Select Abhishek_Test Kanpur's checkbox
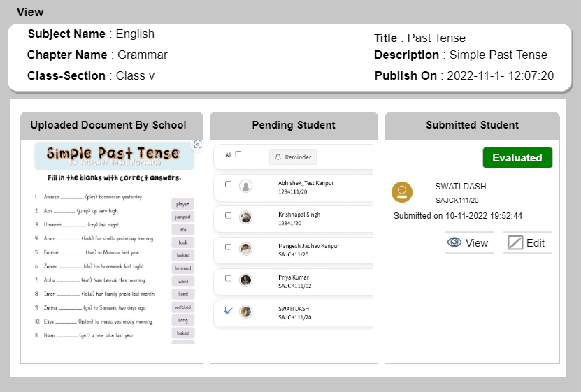The image size is (581, 392). pos(228,184)
